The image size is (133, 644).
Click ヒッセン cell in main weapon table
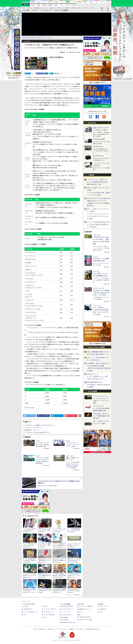point(30,238)
